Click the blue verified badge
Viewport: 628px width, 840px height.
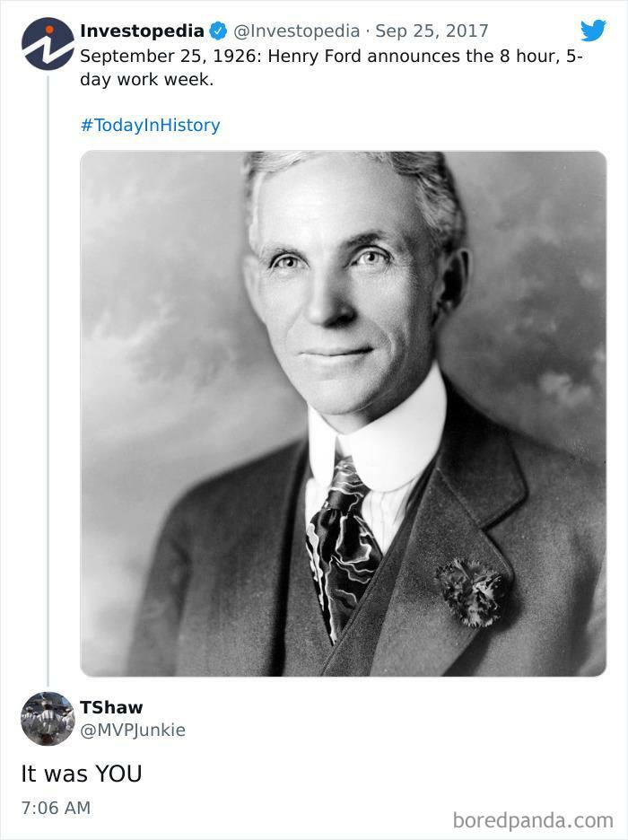click(x=218, y=31)
